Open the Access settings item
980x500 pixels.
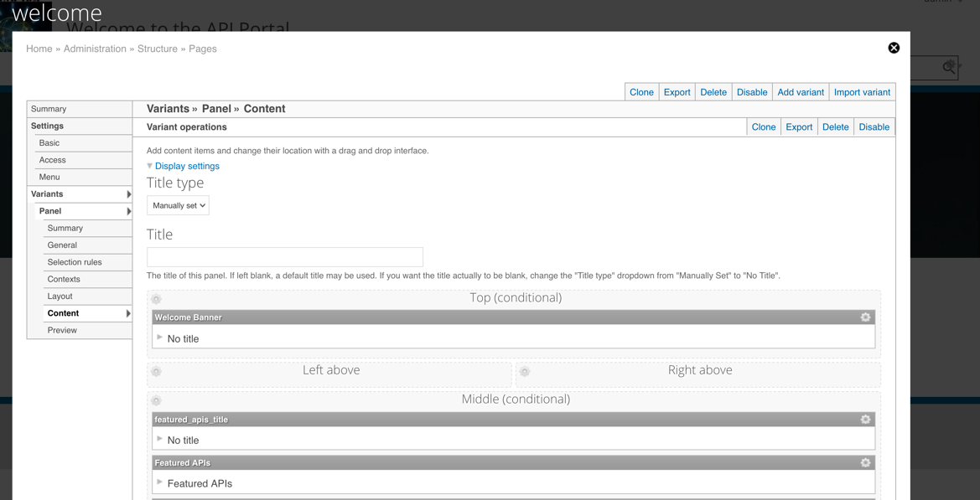[83, 160]
